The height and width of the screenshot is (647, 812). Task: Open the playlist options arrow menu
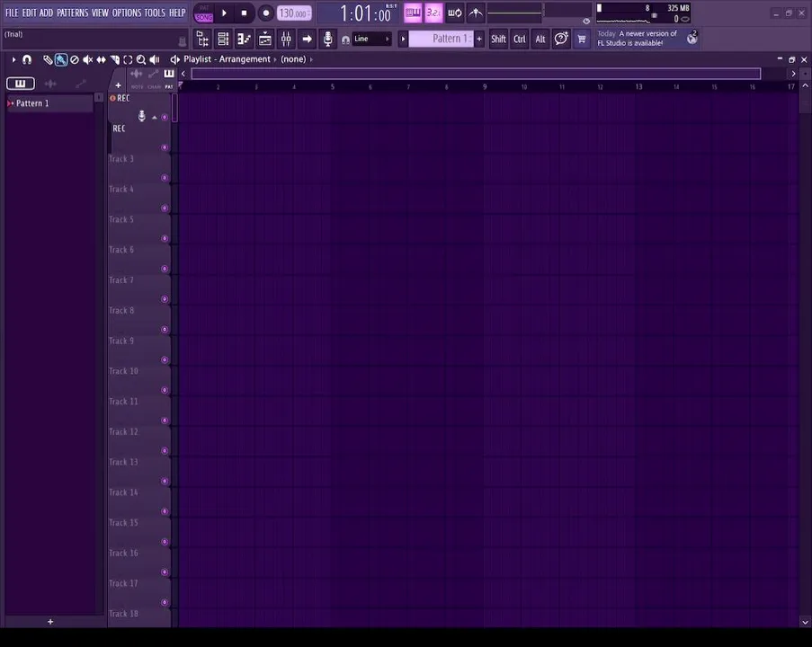[13, 59]
